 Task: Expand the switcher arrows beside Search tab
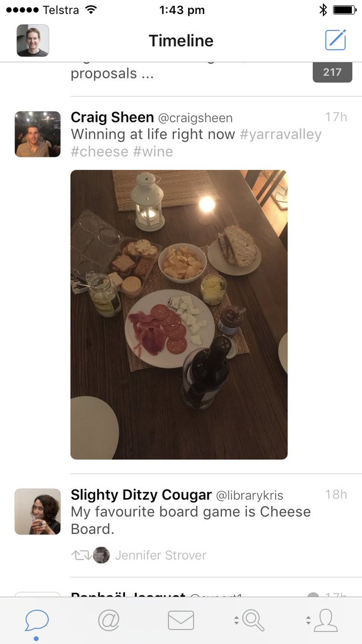(237, 621)
